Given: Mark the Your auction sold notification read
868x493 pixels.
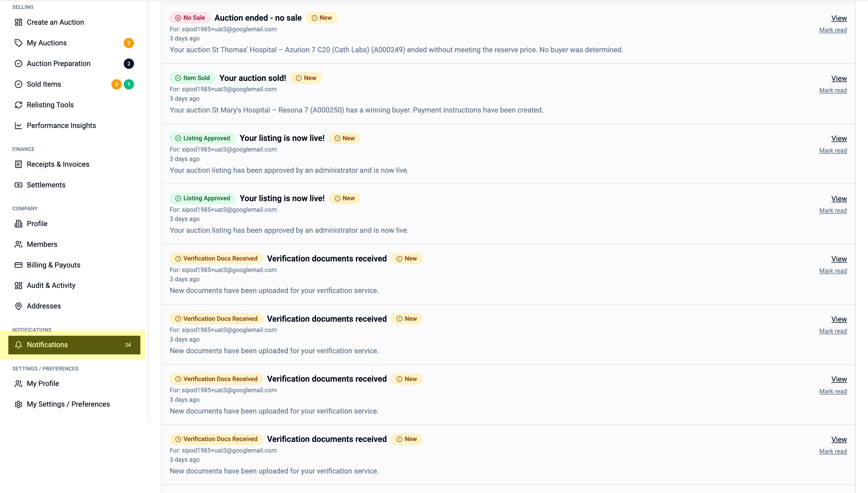Looking at the screenshot, I should [833, 90].
